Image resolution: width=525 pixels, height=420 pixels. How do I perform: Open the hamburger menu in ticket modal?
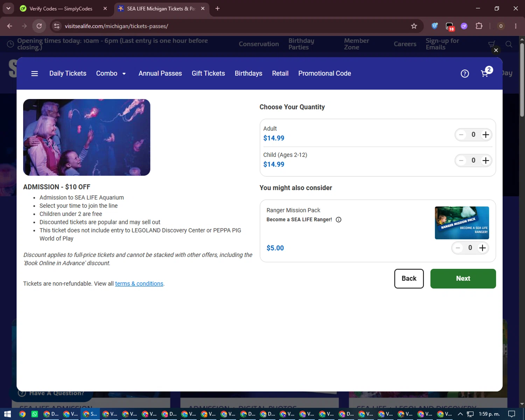34,73
